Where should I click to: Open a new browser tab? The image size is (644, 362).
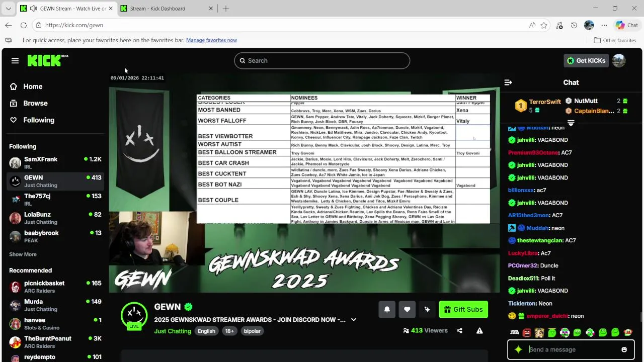pyautogui.click(x=226, y=9)
